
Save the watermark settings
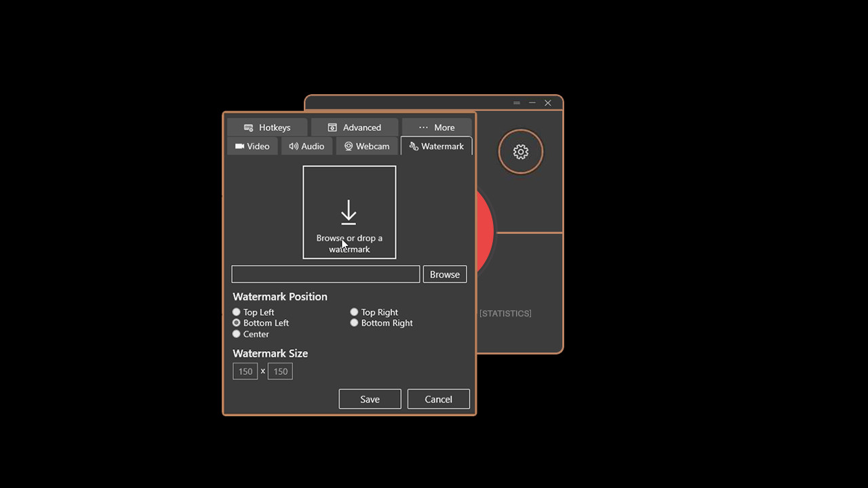coord(370,399)
